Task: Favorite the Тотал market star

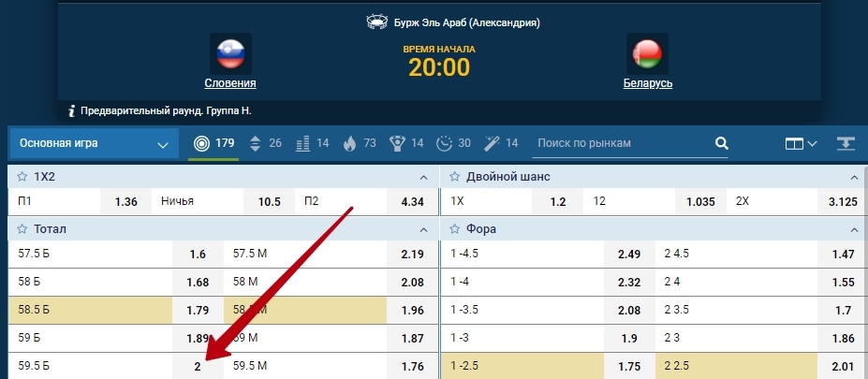Action: tap(22, 229)
